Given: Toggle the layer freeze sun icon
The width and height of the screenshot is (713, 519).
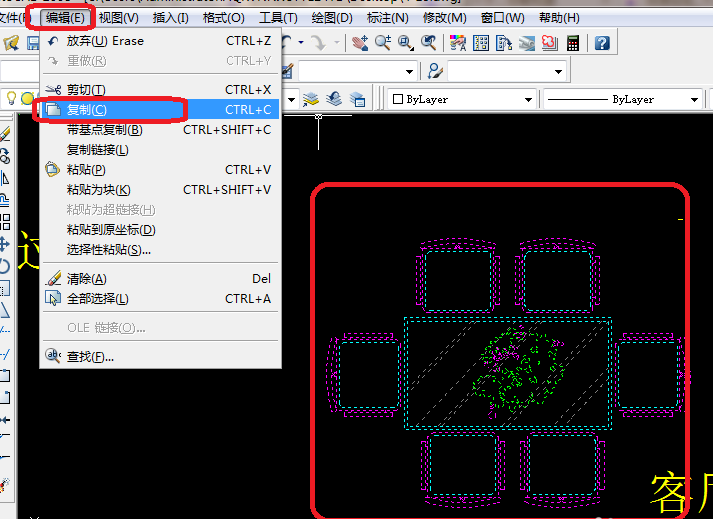Looking at the screenshot, I should [x=28, y=99].
